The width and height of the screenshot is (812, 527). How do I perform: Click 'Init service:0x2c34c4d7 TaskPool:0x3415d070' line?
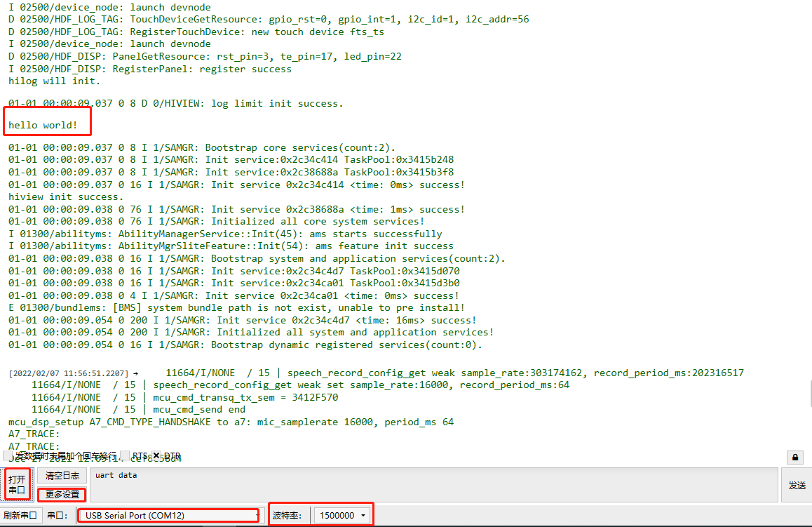click(x=234, y=271)
